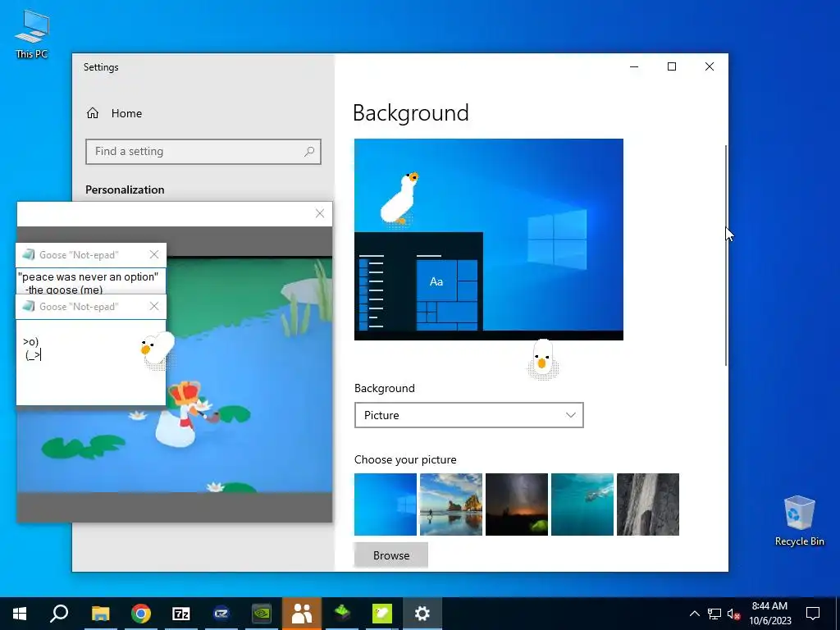The image size is (840, 630).
Task: Click the Personalization heading
Action: [x=125, y=189]
